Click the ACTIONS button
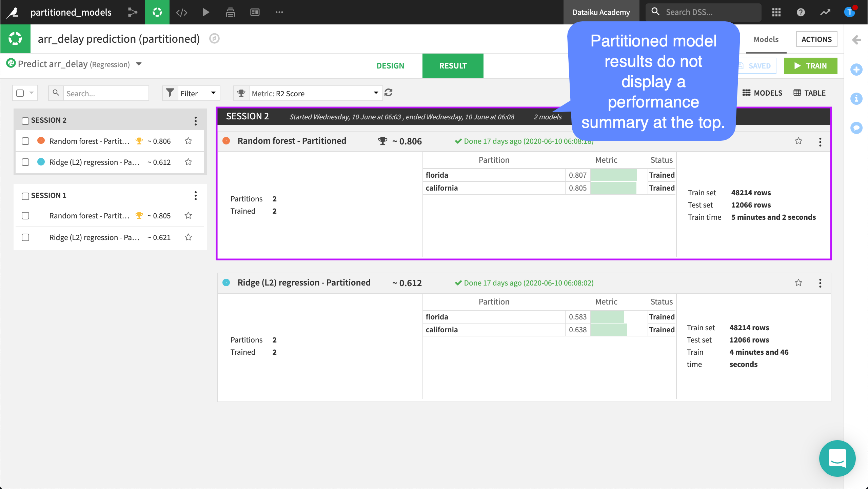Image resolution: width=868 pixels, height=489 pixels. point(816,39)
